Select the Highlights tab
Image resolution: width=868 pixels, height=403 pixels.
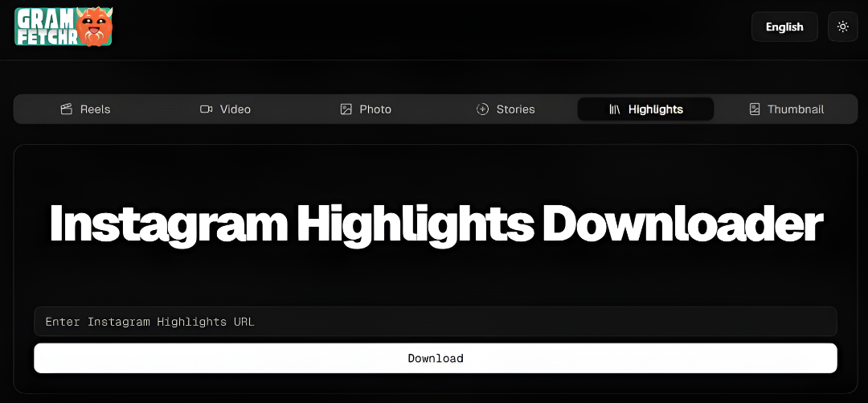tap(645, 109)
